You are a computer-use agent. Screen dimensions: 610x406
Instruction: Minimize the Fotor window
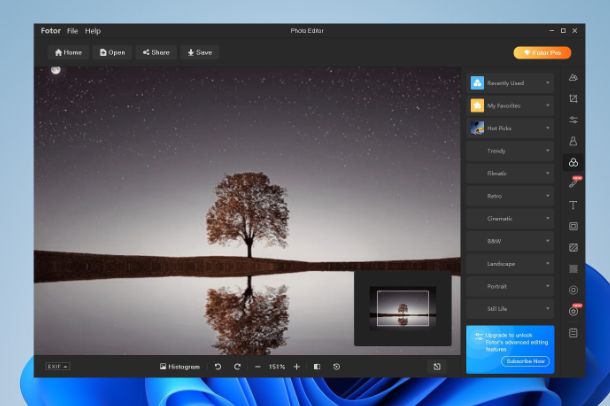551,30
